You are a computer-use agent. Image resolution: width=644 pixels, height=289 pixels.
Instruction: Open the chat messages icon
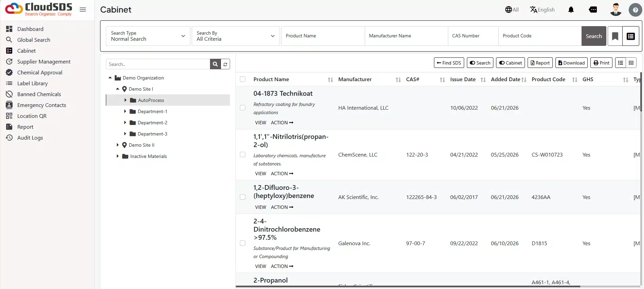click(x=593, y=10)
